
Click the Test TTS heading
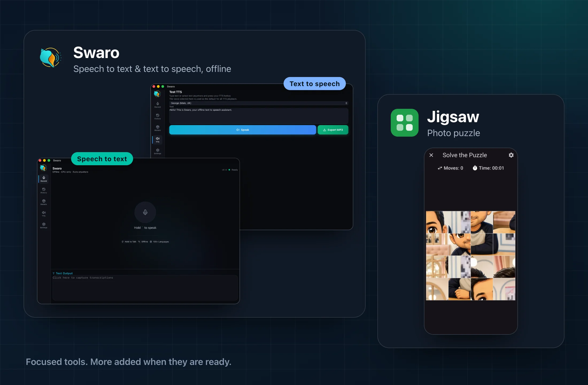[x=176, y=92]
